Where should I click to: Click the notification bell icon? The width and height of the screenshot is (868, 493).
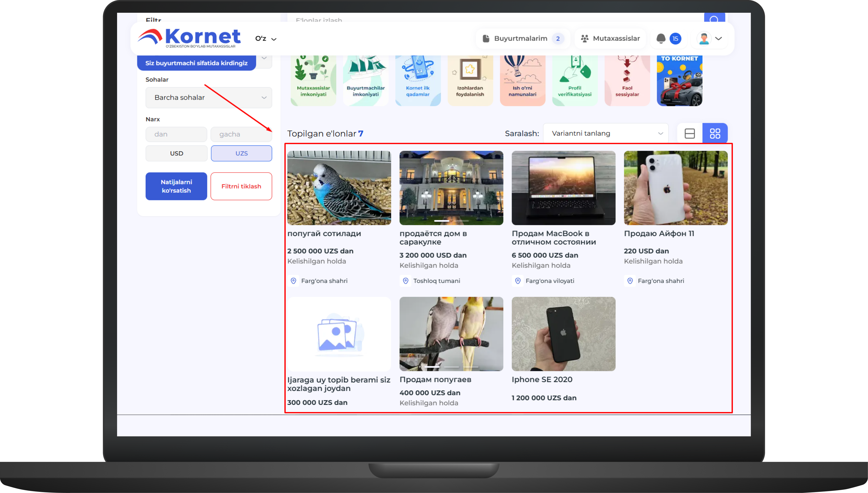[661, 38]
